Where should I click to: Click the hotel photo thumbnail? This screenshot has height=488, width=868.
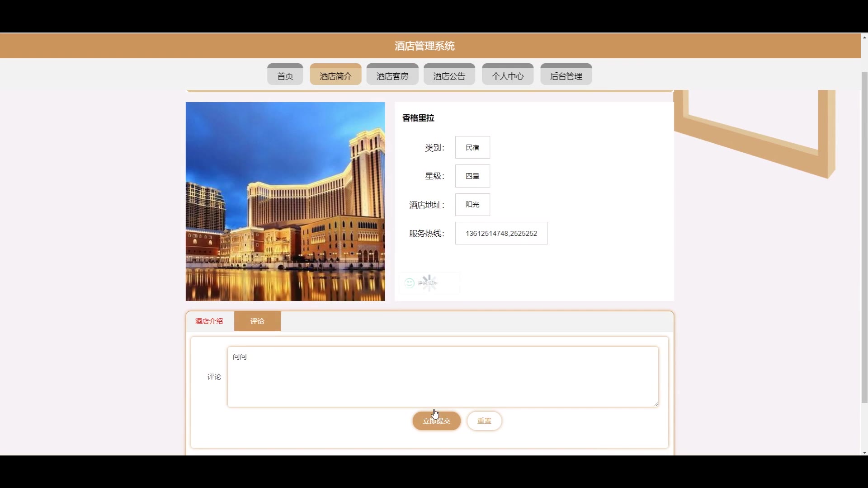[285, 202]
